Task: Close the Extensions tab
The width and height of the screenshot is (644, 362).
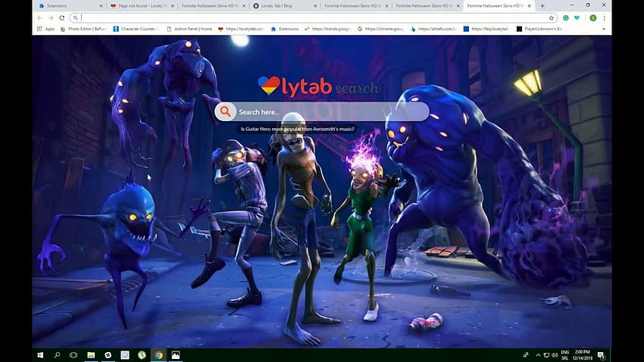Action: click(x=101, y=6)
